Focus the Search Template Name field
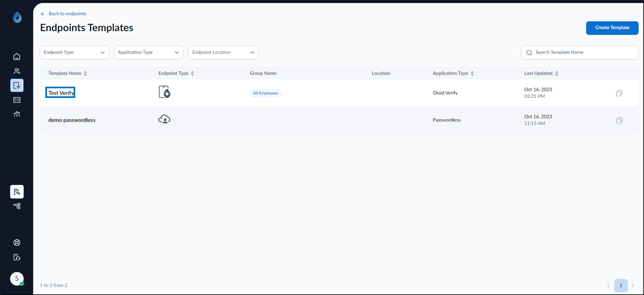The image size is (644, 295). click(580, 52)
